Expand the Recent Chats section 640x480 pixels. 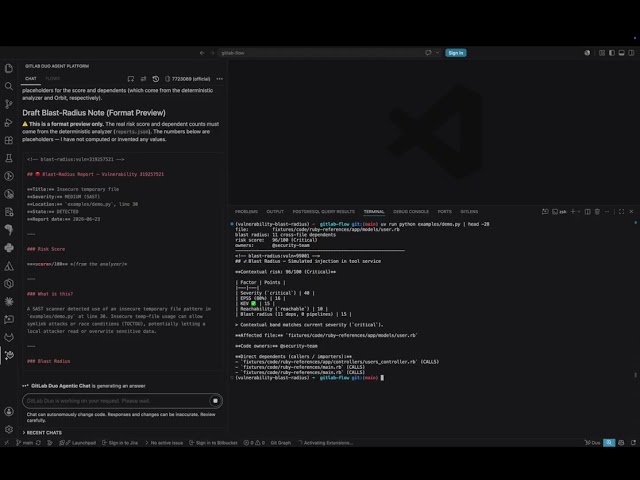[x=42, y=433]
